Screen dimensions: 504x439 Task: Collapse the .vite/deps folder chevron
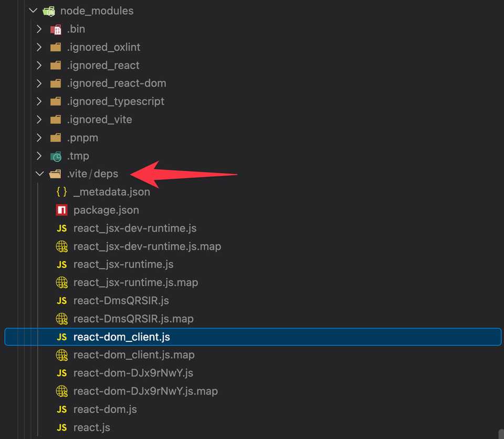click(x=39, y=174)
